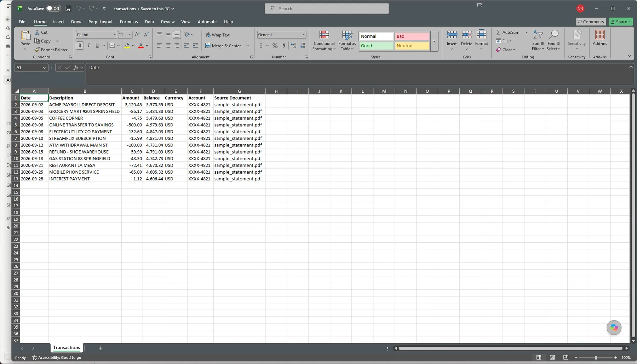Click the yellow Fill Color button
The width and height of the screenshot is (637, 364).
(127, 46)
